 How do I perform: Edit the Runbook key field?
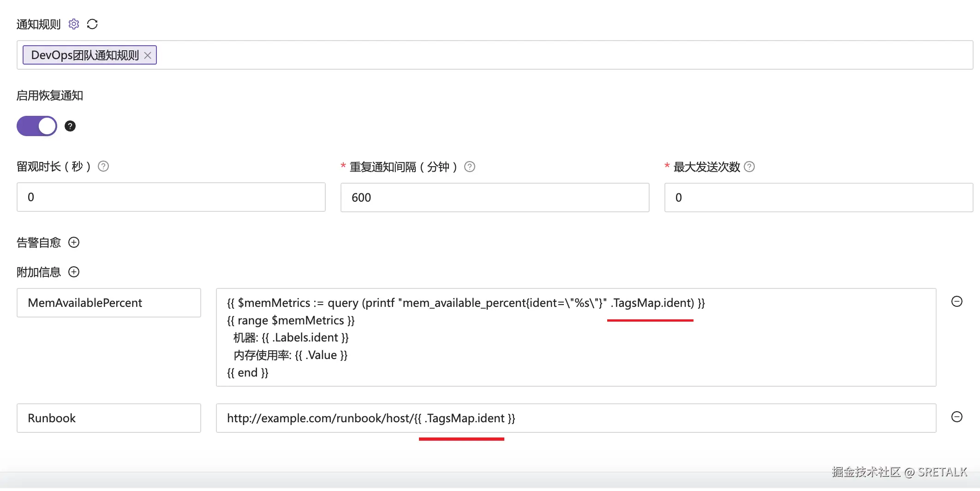pyautogui.click(x=109, y=418)
